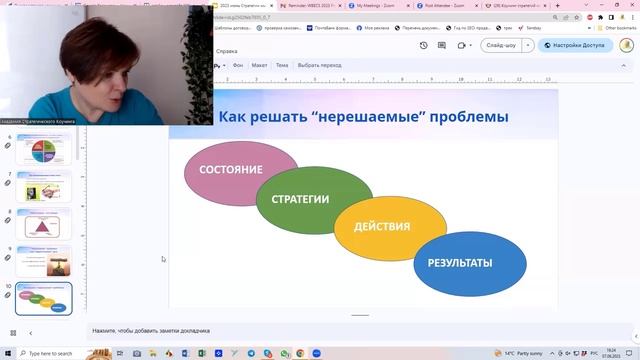Image resolution: width=640 pixels, height=360 pixels.
Task: Show hidden system tray icons
Action: point(552,353)
